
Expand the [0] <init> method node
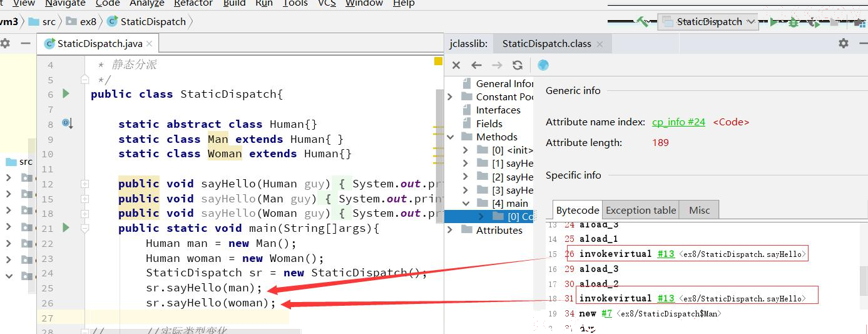[466, 150]
